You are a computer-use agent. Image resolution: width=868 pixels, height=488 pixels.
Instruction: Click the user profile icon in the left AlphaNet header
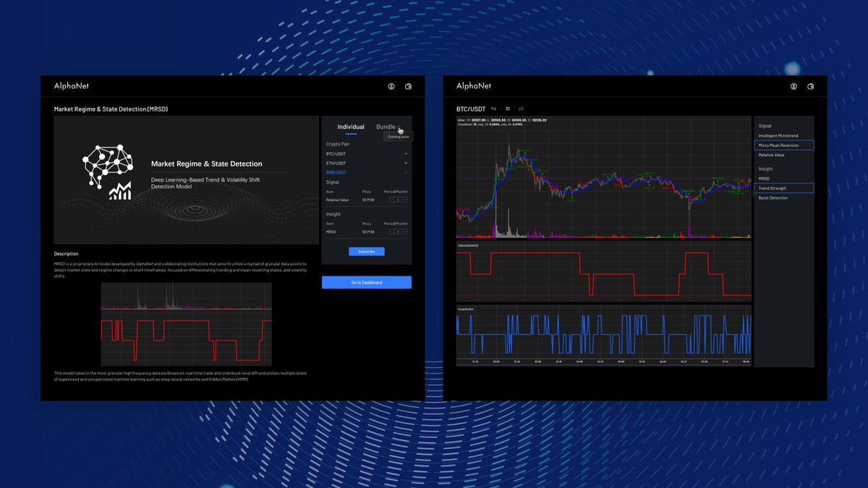click(391, 85)
